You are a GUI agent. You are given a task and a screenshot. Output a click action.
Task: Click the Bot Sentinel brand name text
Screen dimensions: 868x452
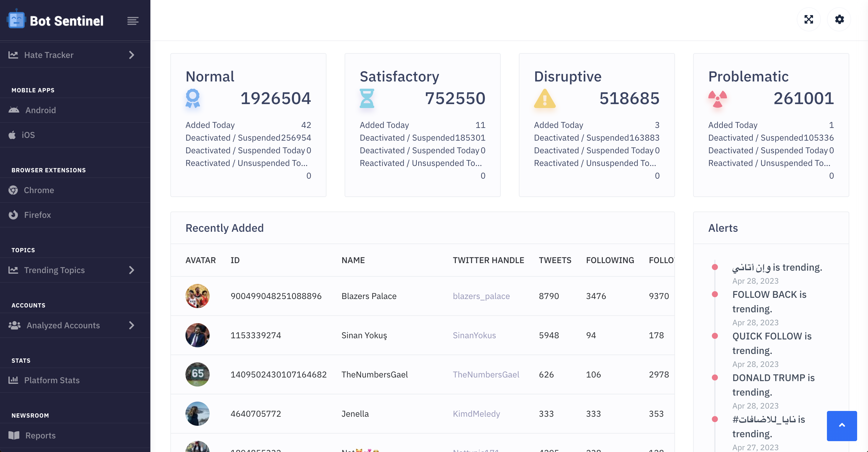point(66,21)
